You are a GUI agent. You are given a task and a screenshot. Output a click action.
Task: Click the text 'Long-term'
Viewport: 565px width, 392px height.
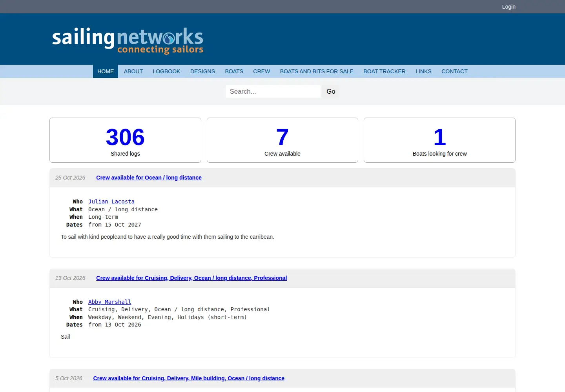click(x=103, y=217)
